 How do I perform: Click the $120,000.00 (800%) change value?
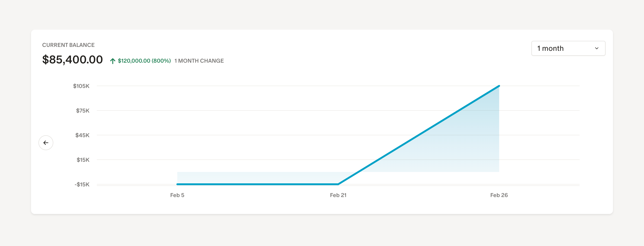[144, 61]
